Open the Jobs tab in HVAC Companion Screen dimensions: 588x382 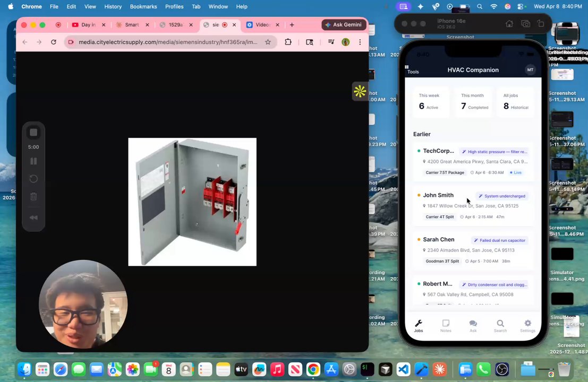(x=419, y=326)
